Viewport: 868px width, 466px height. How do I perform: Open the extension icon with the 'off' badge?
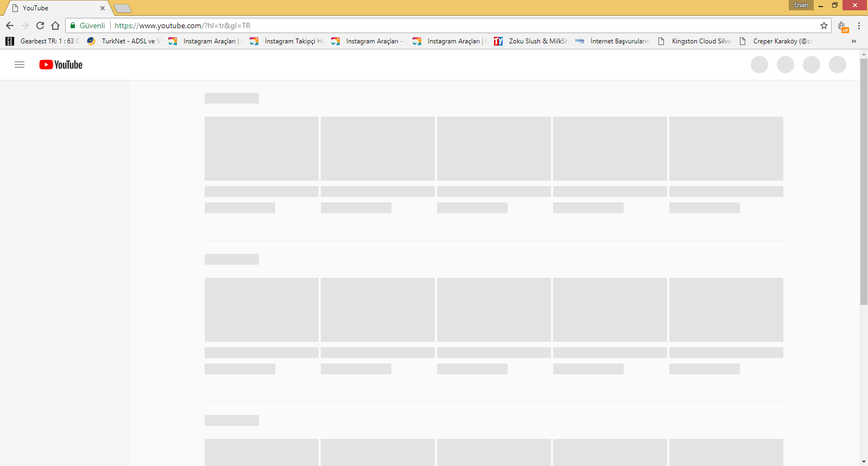point(842,26)
